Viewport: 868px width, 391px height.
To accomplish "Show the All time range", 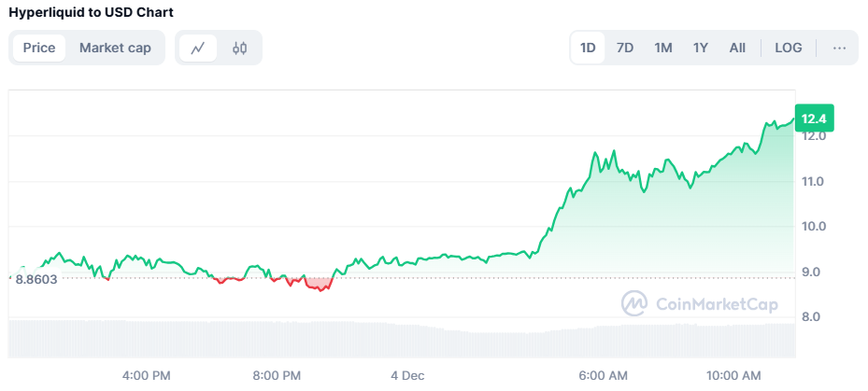I will click(x=737, y=49).
